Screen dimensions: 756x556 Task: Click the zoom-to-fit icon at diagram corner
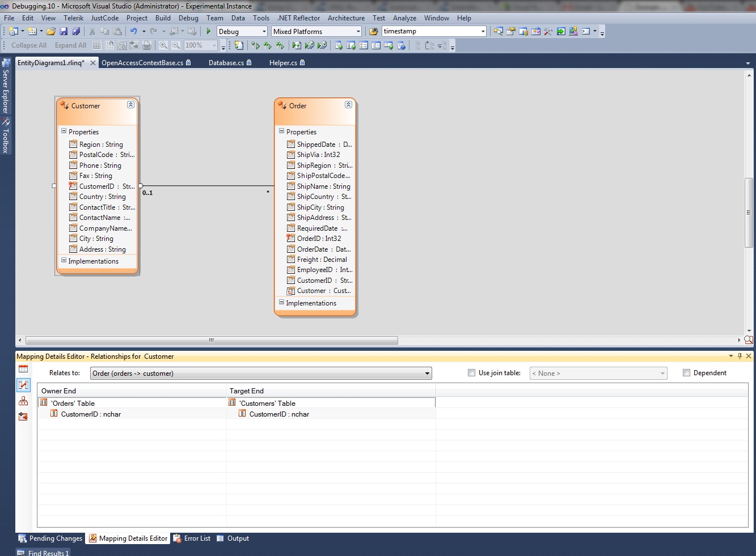tap(749, 340)
